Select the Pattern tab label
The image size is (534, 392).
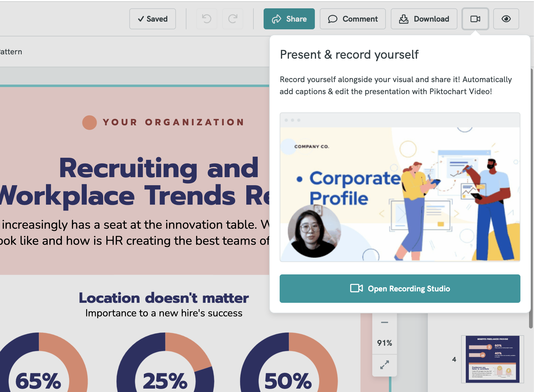point(11,52)
